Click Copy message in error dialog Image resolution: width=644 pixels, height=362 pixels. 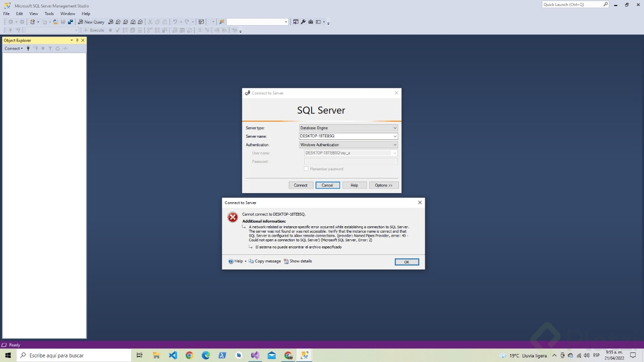pyautogui.click(x=265, y=261)
